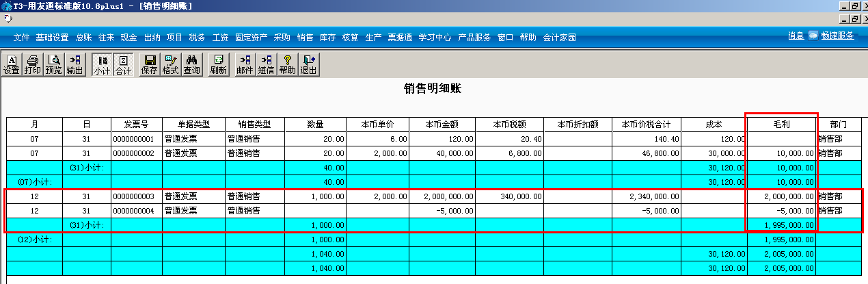Click the 成本 column header

714,125
